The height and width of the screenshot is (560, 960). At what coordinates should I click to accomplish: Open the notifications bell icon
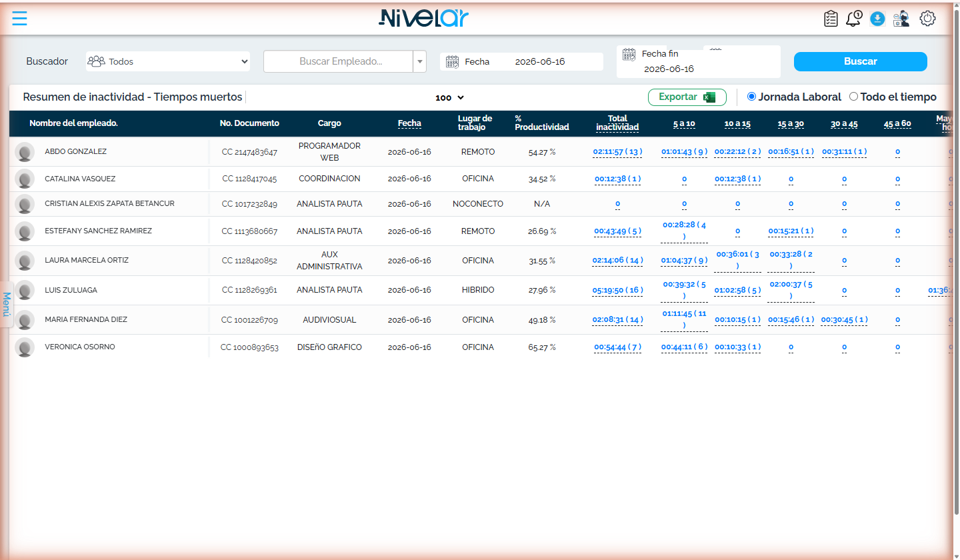(x=853, y=19)
